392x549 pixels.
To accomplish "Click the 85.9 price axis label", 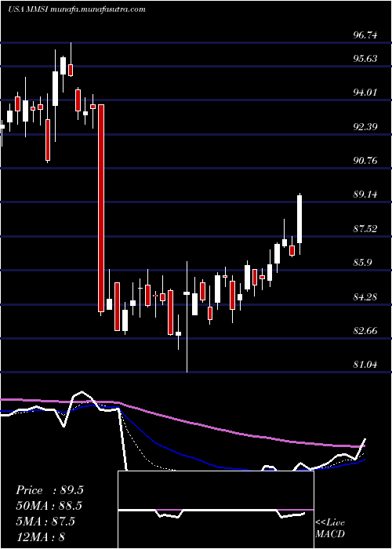I will pyautogui.click(x=362, y=263).
